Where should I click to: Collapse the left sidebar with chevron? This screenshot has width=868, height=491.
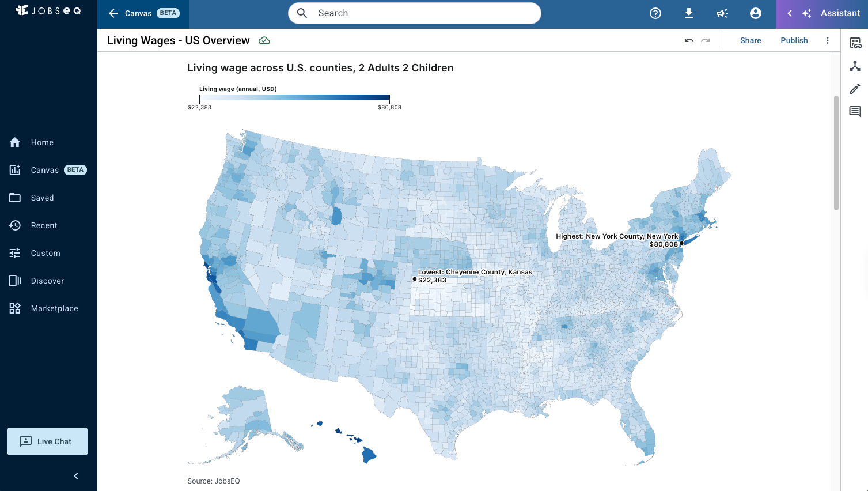(x=75, y=476)
